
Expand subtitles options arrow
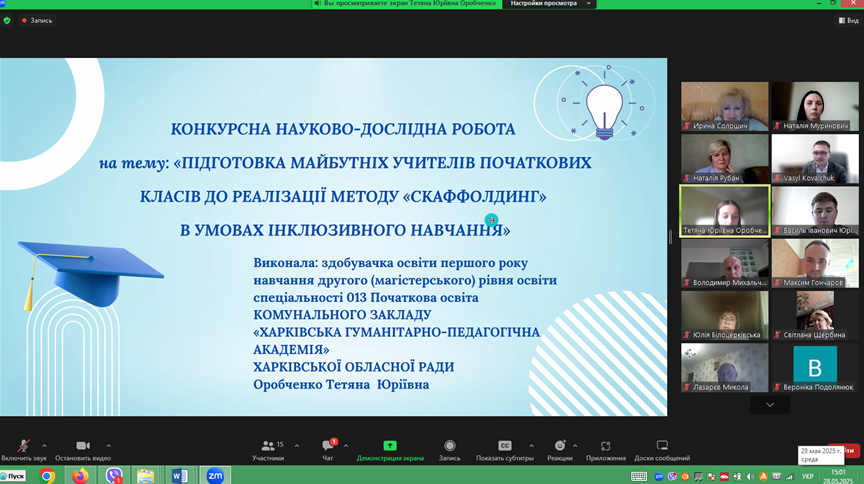pyautogui.click(x=531, y=445)
